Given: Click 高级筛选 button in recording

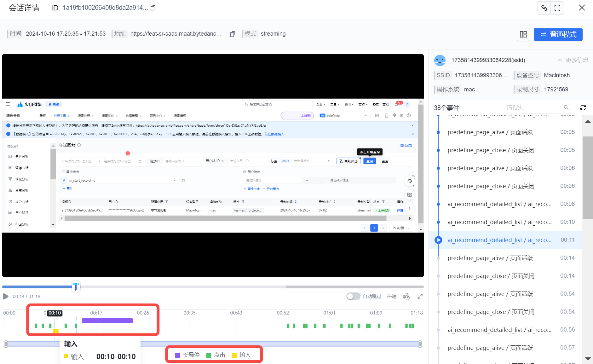Looking at the screenshot, I should (348, 161).
